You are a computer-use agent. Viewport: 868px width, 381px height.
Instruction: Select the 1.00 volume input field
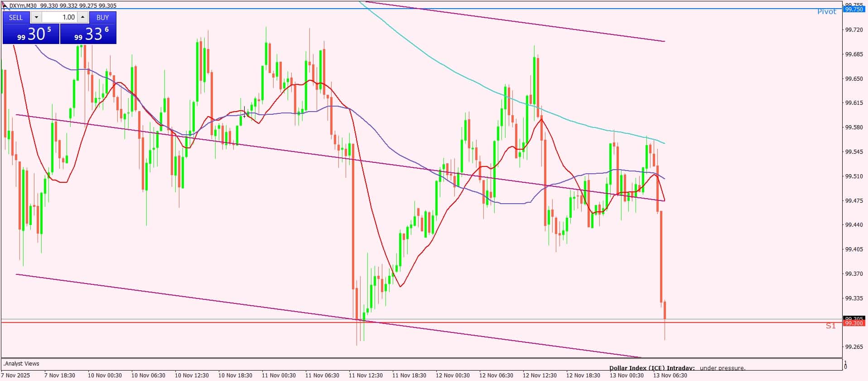click(x=59, y=17)
